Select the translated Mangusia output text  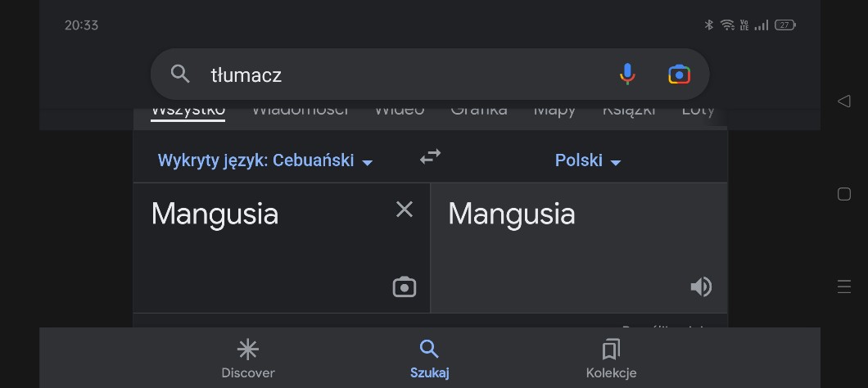[x=512, y=214]
